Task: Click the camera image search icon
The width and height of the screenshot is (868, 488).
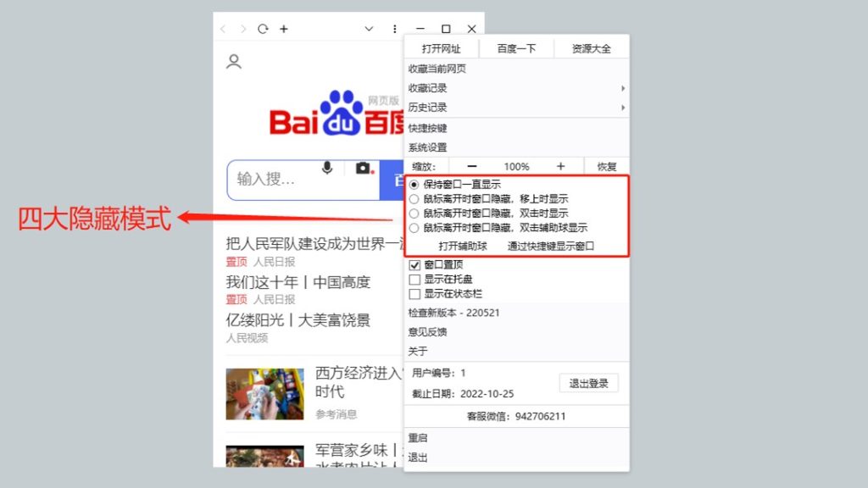Action: click(x=364, y=168)
